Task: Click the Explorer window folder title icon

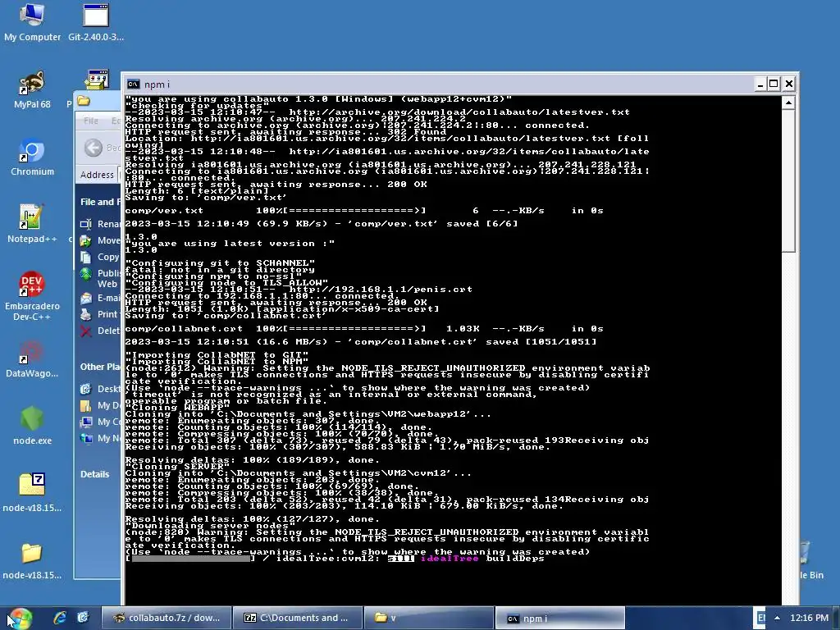Action: [x=83, y=101]
